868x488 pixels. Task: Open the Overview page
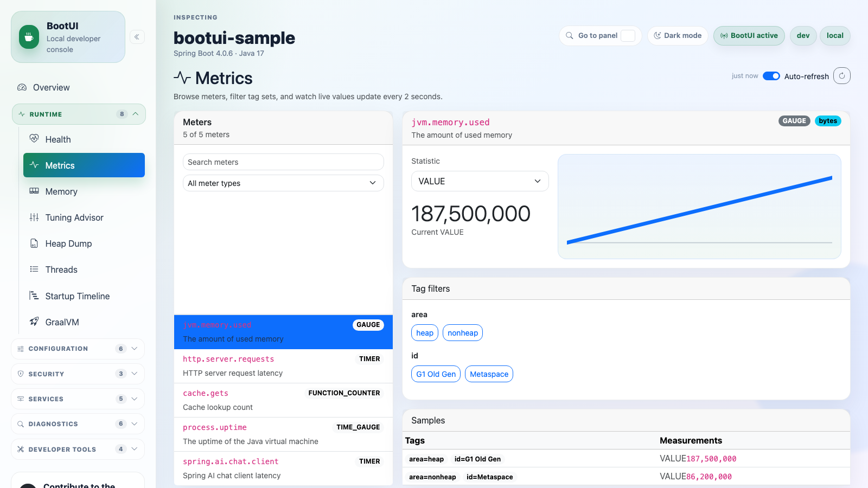79,87
